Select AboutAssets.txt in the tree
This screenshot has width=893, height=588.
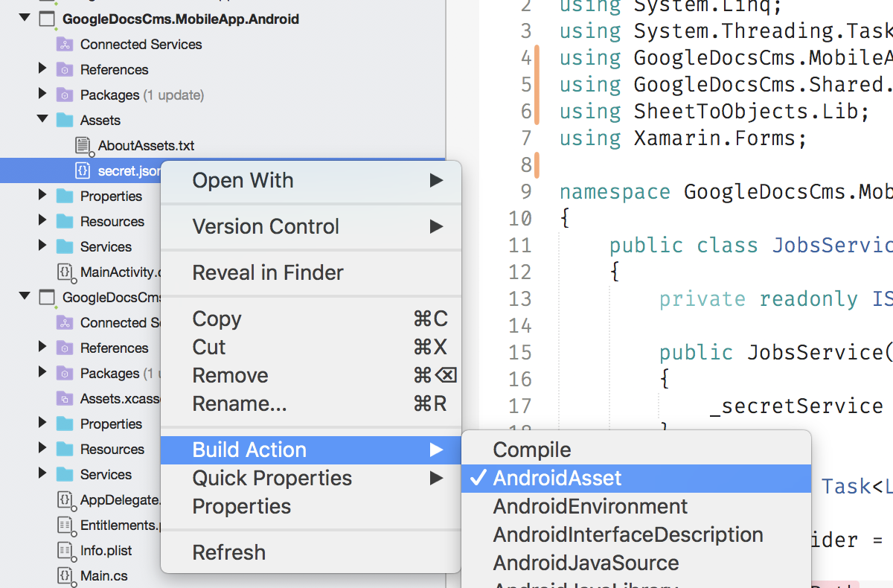(x=147, y=145)
